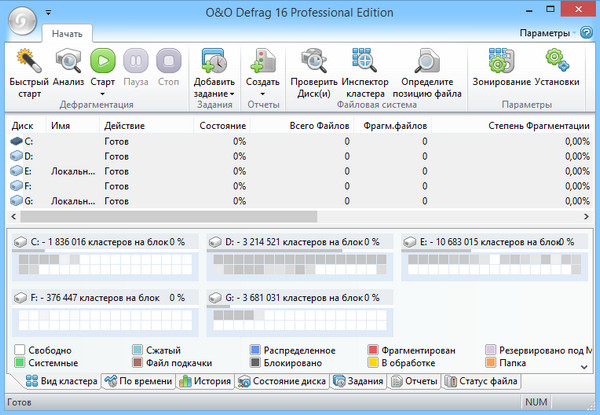Expand the Создать dropdown arrow
600x415 pixels.
click(x=263, y=94)
